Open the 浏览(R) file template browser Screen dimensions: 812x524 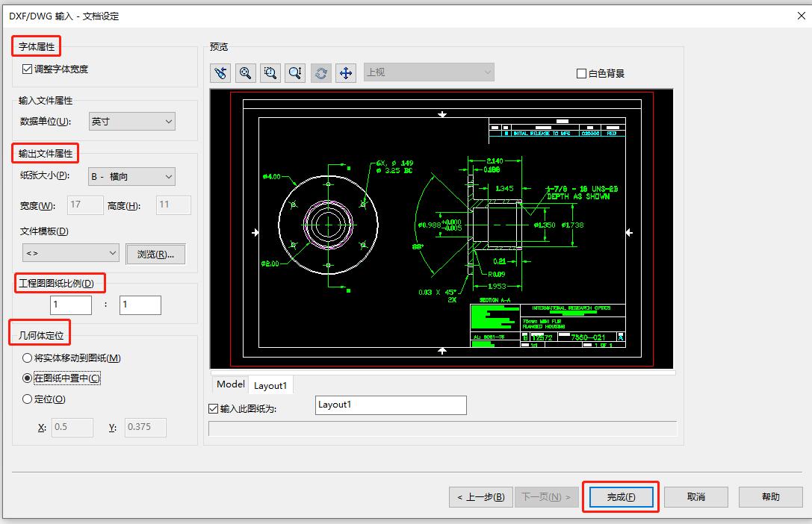[x=155, y=253]
